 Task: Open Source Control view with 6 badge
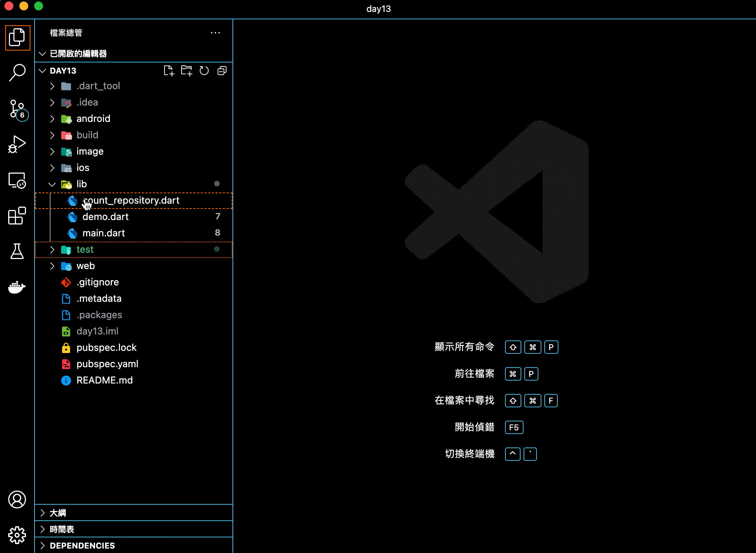click(x=17, y=109)
